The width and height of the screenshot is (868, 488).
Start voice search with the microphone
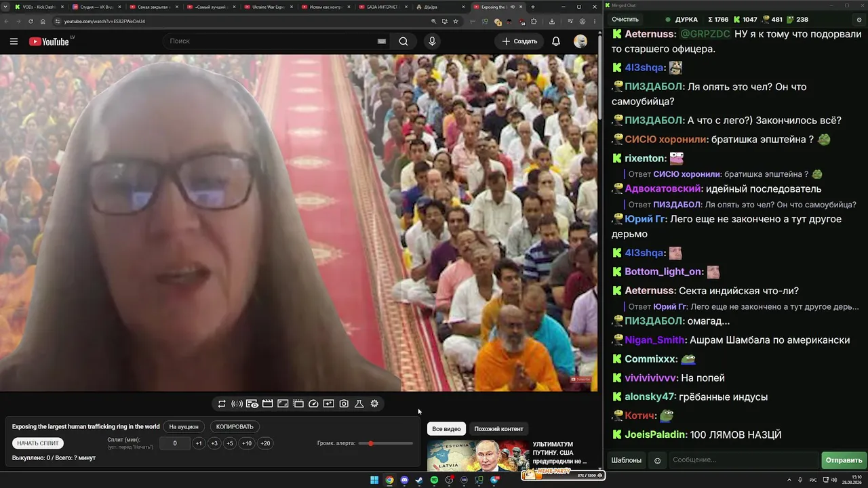tap(432, 41)
